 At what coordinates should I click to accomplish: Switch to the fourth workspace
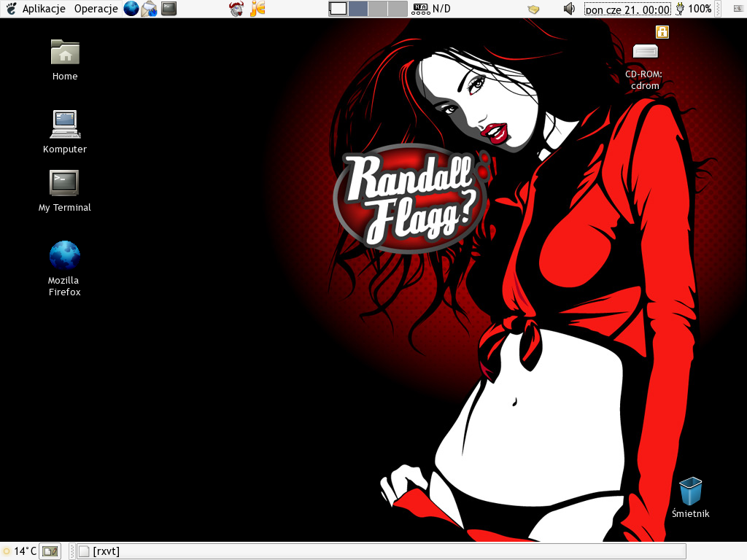pos(398,9)
